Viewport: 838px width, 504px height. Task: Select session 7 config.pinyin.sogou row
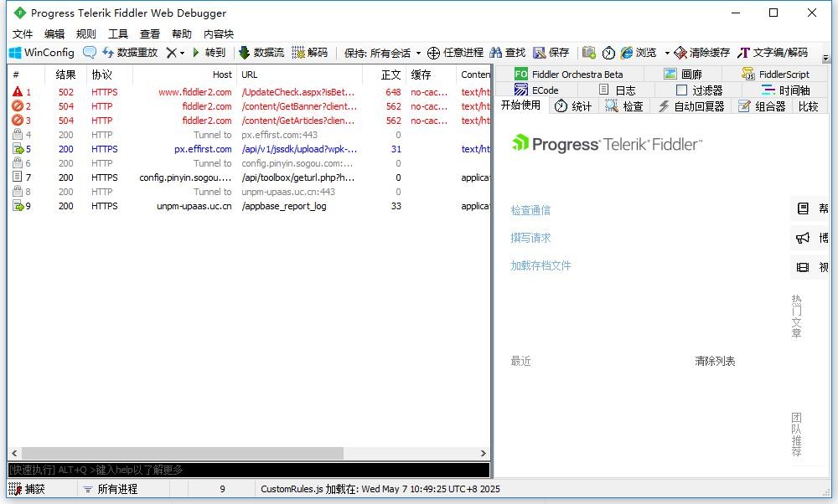pyautogui.click(x=249, y=177)
